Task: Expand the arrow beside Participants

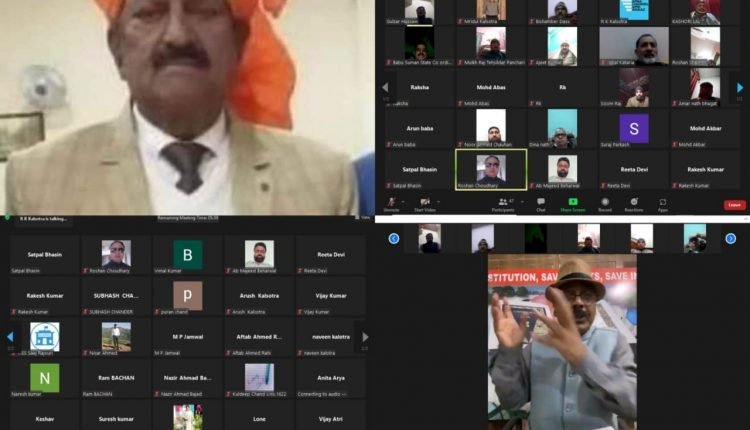Action: (522, 202)
